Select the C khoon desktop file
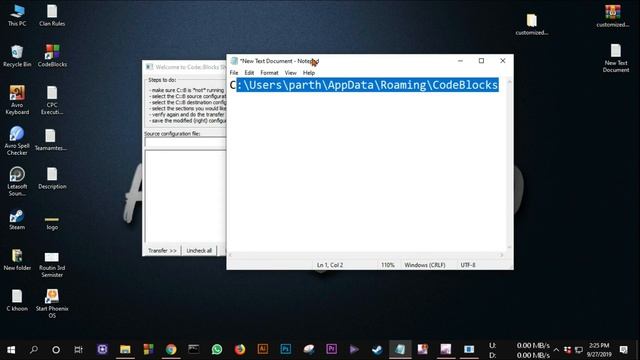Image resolution: width=640 pixels, height=360 pixels. click(17, 301)
